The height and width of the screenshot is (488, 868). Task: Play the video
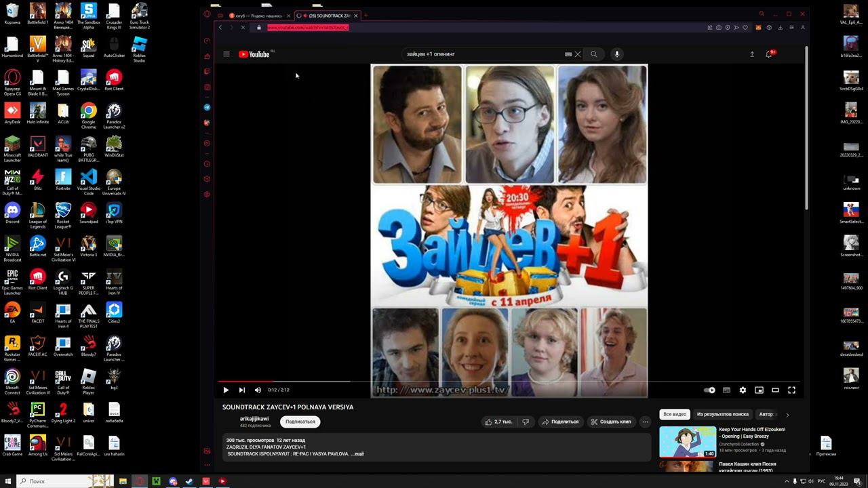tap(226, 390)
